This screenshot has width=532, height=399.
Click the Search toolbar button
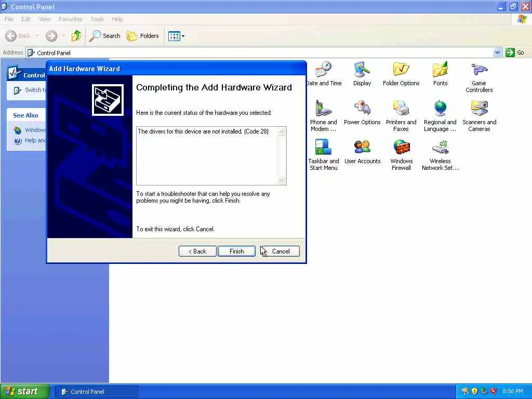pos(104,36)
